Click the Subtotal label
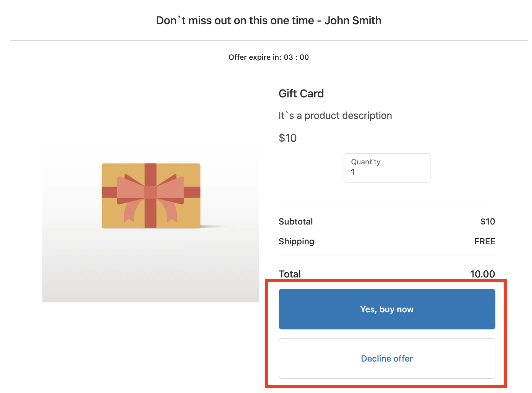This screenshot has width=532, height=393. point(295,221)
